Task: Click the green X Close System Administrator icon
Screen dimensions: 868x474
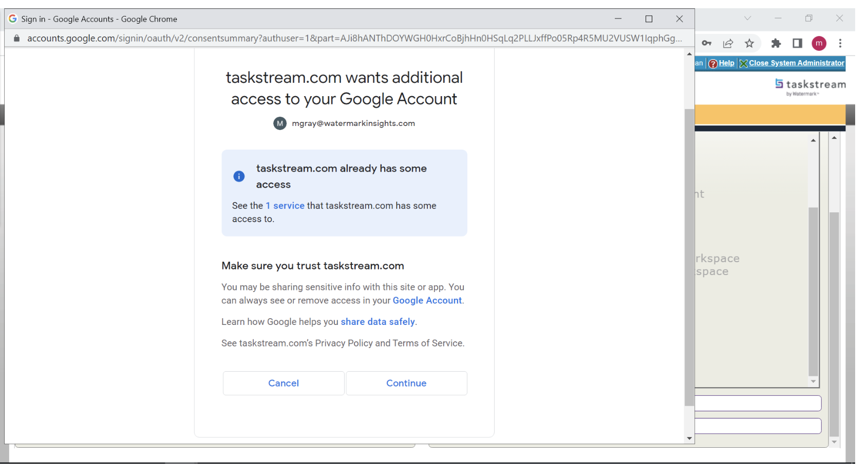Action: tap(743, 63)
